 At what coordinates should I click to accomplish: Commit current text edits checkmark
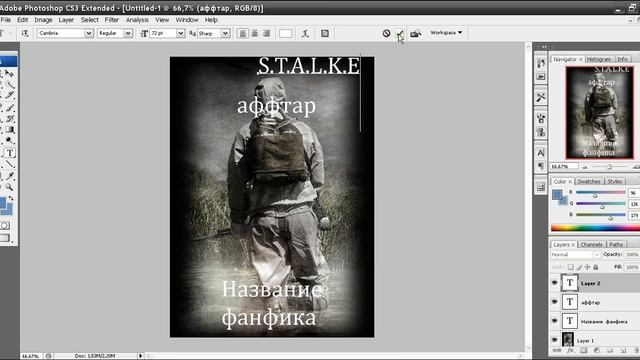[400, 34]
